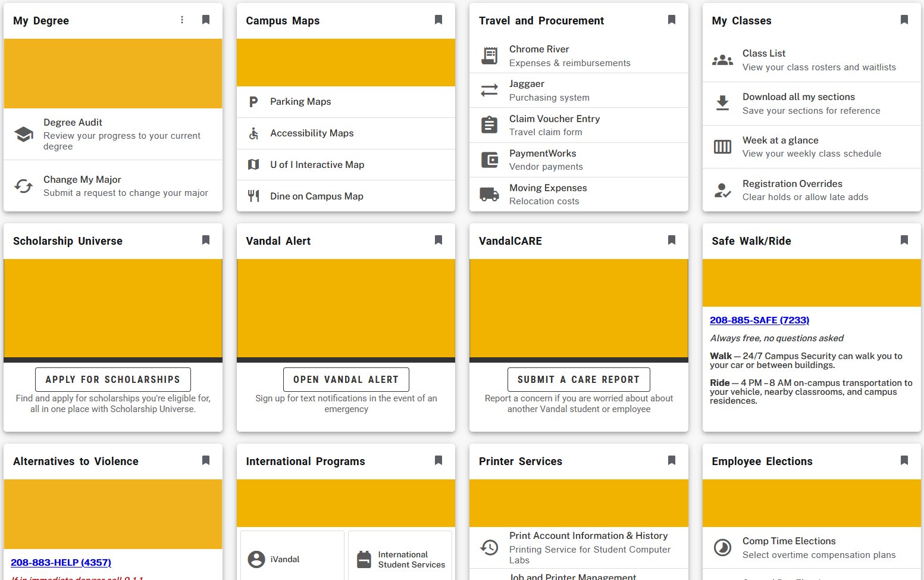This screenshot has width=924, height=580.
Task: Bookmark the Travel and Procurement card
Action: click(x=672, y=20)
